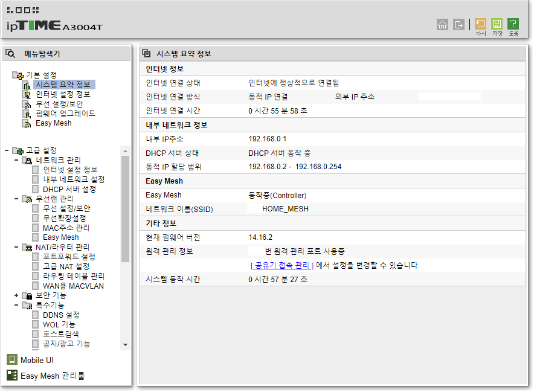The height and width of the screenshot is (392, 534).
Task: Expand the 보안 기능 tree node
Action: point(16,295)
